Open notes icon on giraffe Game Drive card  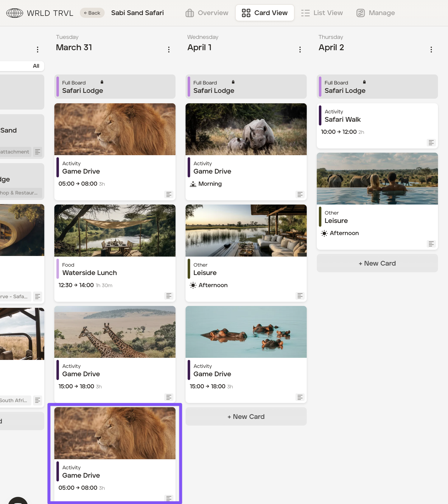coord(169,397)
